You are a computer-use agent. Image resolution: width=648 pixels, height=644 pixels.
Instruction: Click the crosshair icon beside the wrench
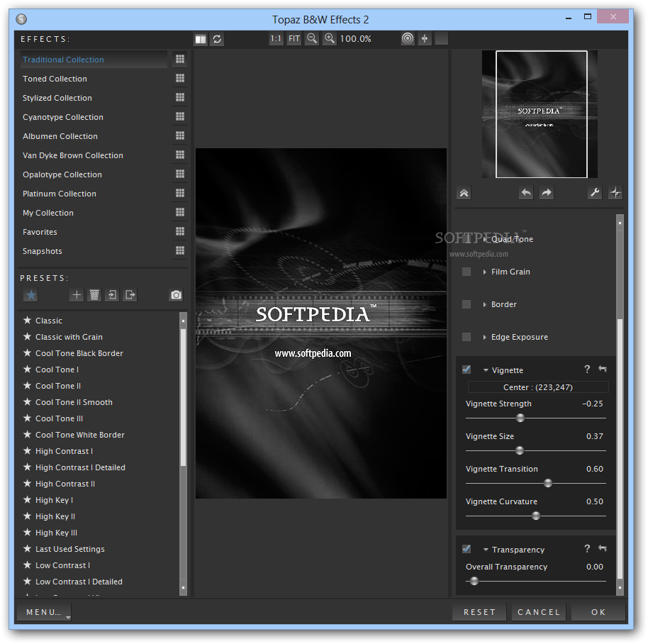click(615, 193)
